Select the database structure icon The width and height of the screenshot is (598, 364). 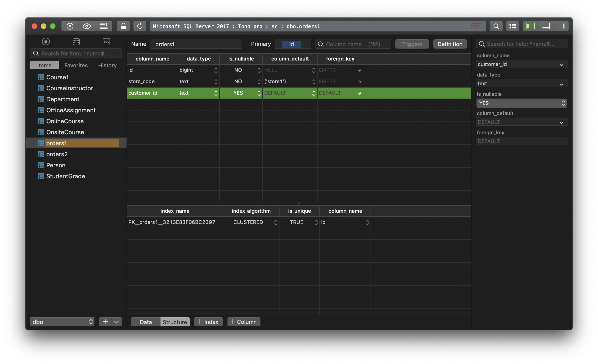point(75,41)
